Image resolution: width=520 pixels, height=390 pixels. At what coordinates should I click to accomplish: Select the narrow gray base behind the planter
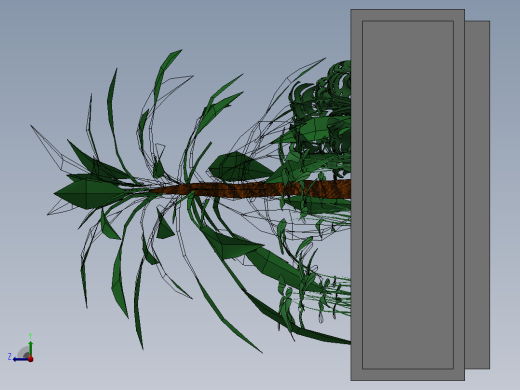(x=477, y=195)
